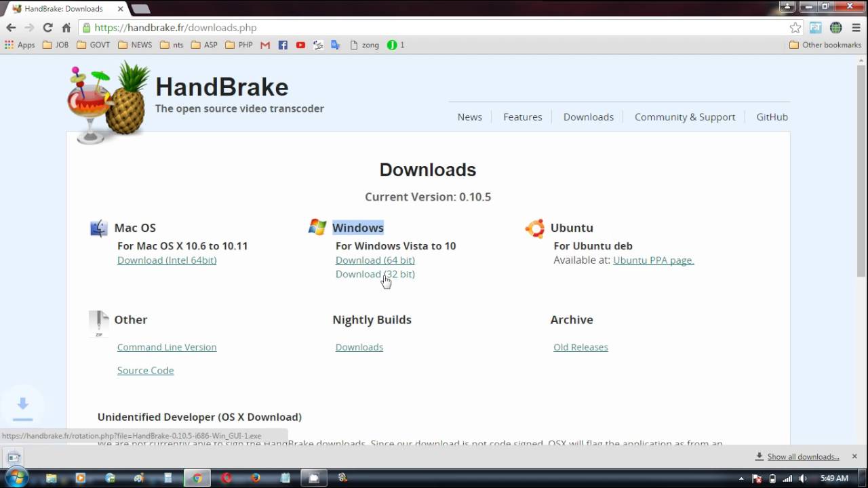868x488 pixels.
Task: Open the Apps shortcut in bookmarks bar
Action: tap(20, 45)
